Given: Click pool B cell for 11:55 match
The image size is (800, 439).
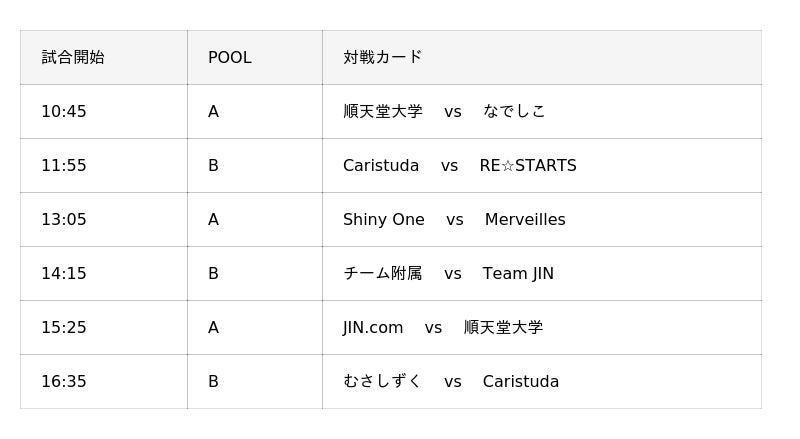Looking at the screenshot, I should 213,166.
